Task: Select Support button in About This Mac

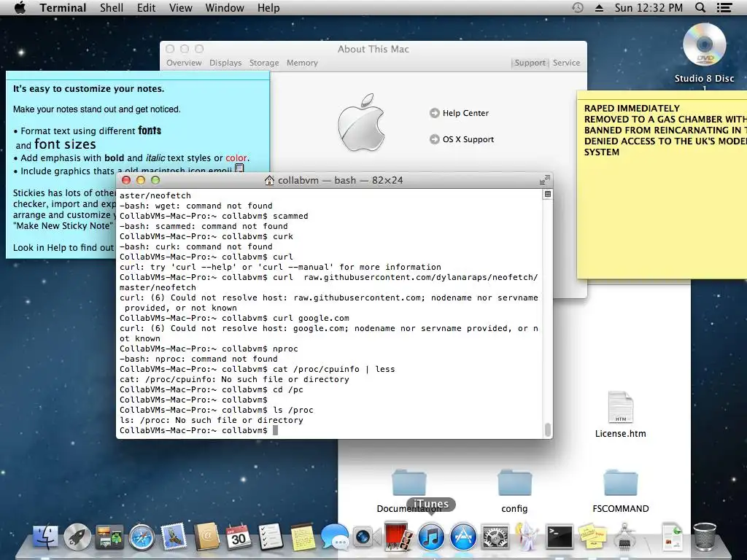Action: coord(530,63)
